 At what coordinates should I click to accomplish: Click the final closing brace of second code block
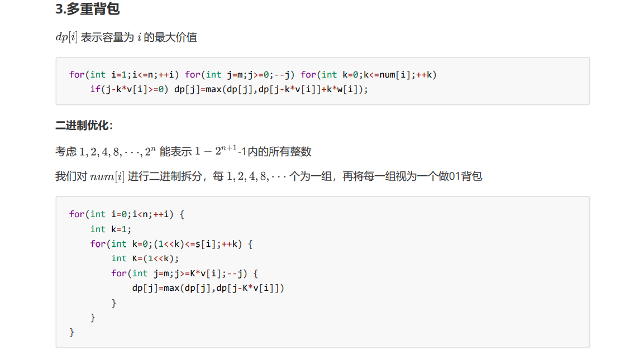pos(72,332)
